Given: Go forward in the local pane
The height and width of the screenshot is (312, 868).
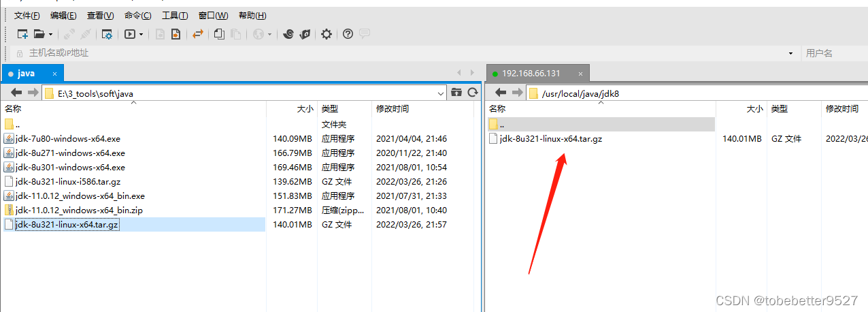Looking at the screenshot, I should [x=33, y=93].
